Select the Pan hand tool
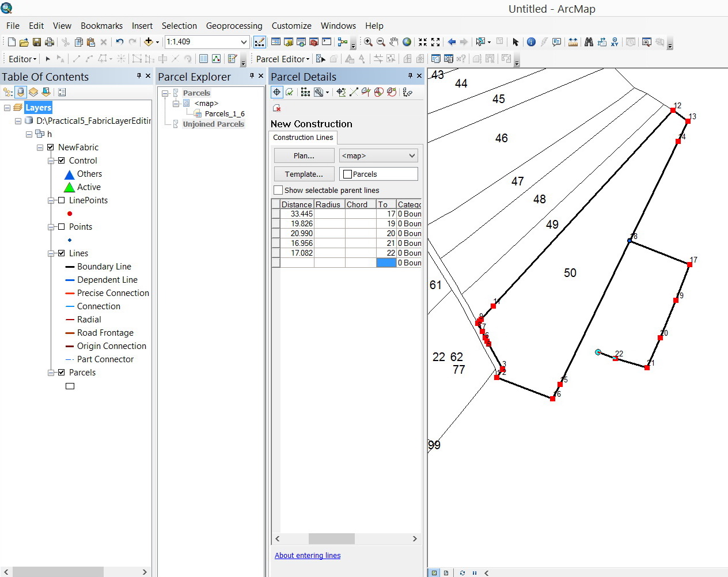The height and width of the screenshot is (577, 728). pyautogui.click(x=394, y=42)
